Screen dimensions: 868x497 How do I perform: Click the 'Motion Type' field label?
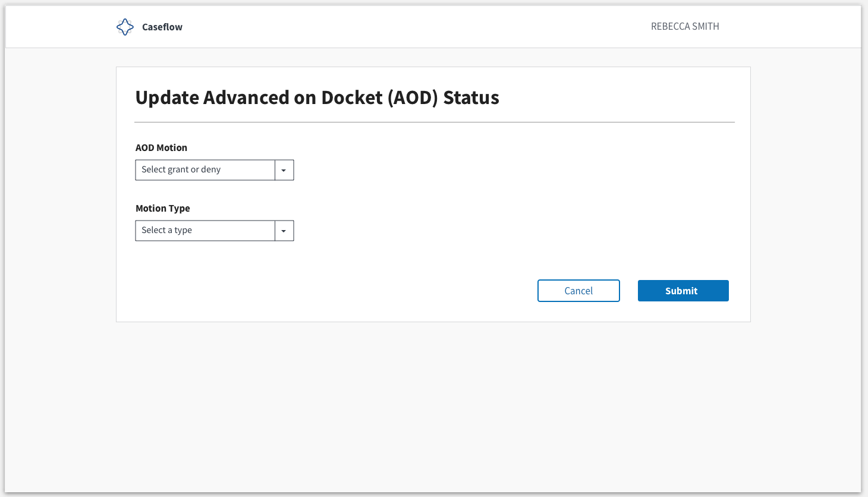pyautogui.click(x=163, y=208)
